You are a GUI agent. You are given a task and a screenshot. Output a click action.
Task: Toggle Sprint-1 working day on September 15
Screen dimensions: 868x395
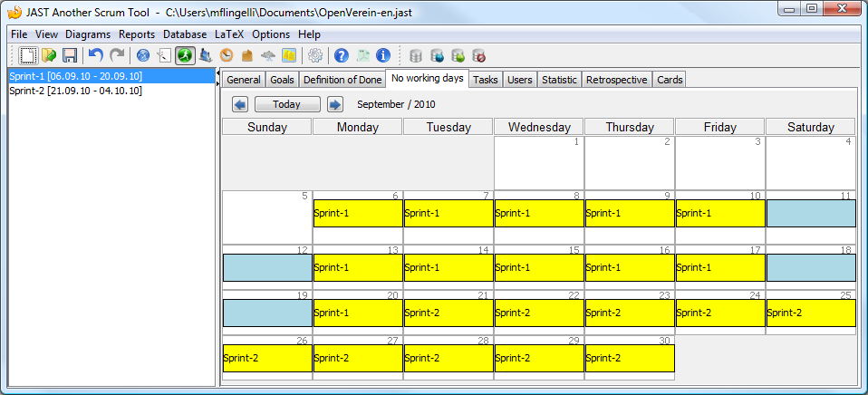click(539, 268)
